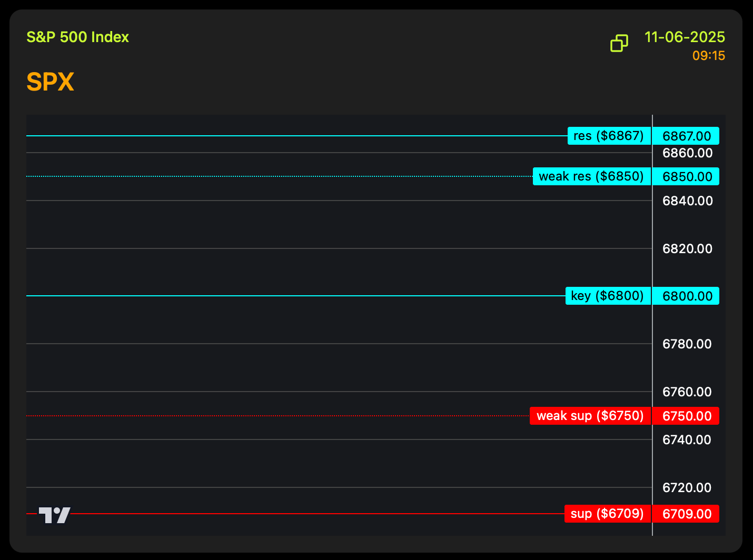Click the S&P 500 Index title
753x560 pixels.
click(77, 37)
